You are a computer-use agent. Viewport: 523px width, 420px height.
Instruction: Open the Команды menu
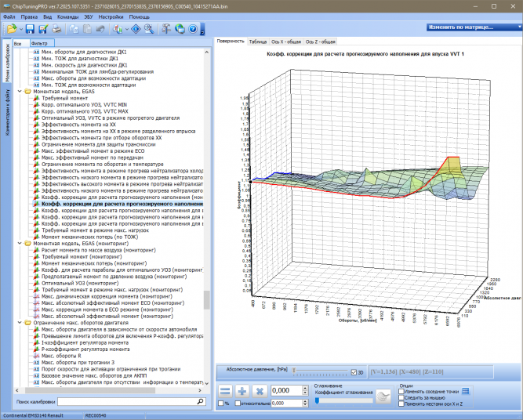coord(67,16)
